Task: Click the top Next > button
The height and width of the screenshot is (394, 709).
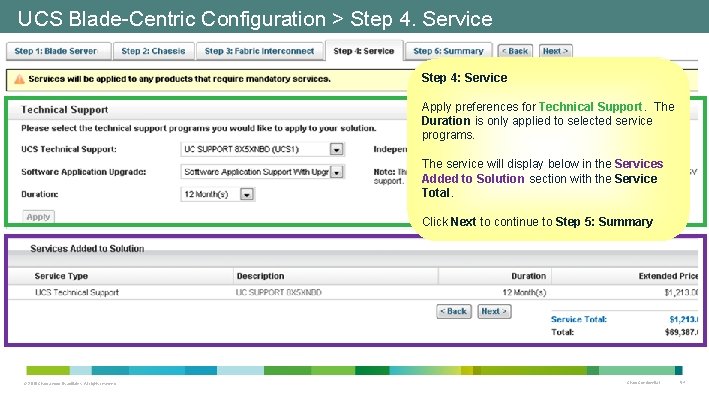Action: click(556, 51)
